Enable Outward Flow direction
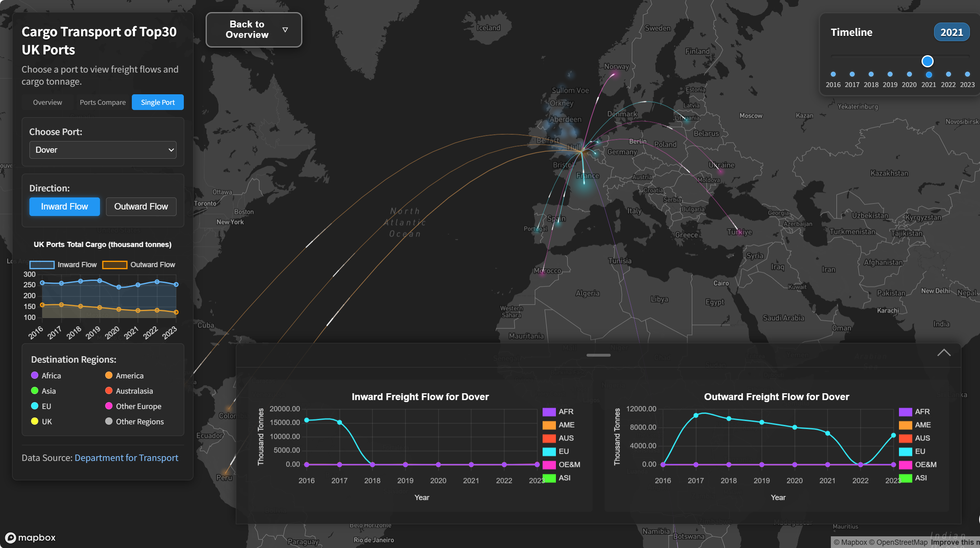Viewport: 980px width, 548px height. point(141,206)
